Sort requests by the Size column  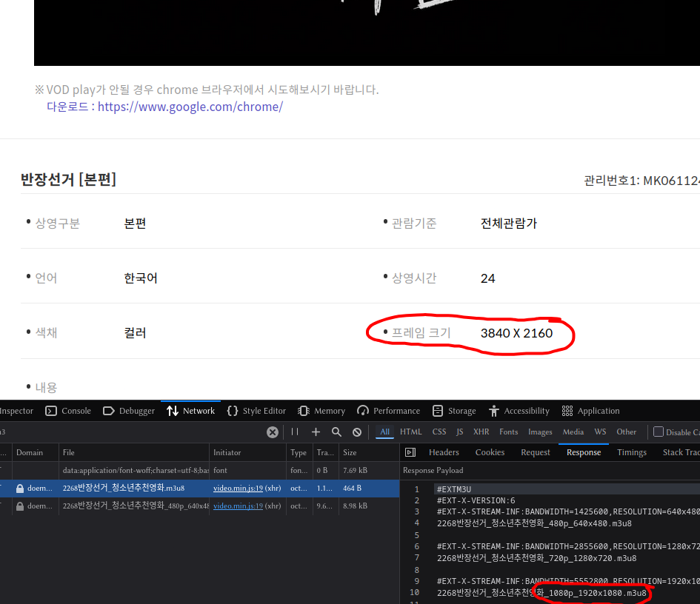[x=369, y=452]
